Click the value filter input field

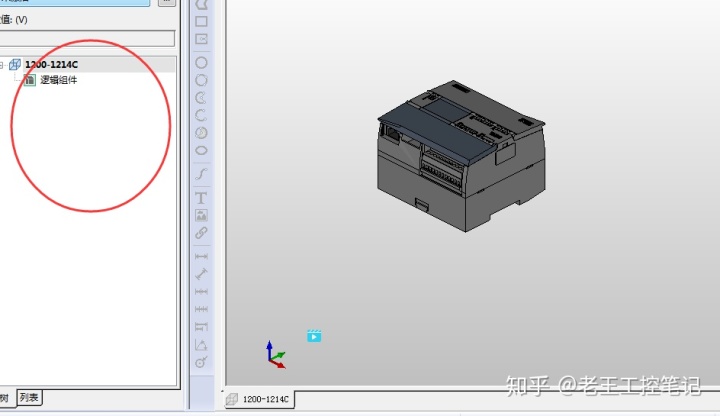87,38
